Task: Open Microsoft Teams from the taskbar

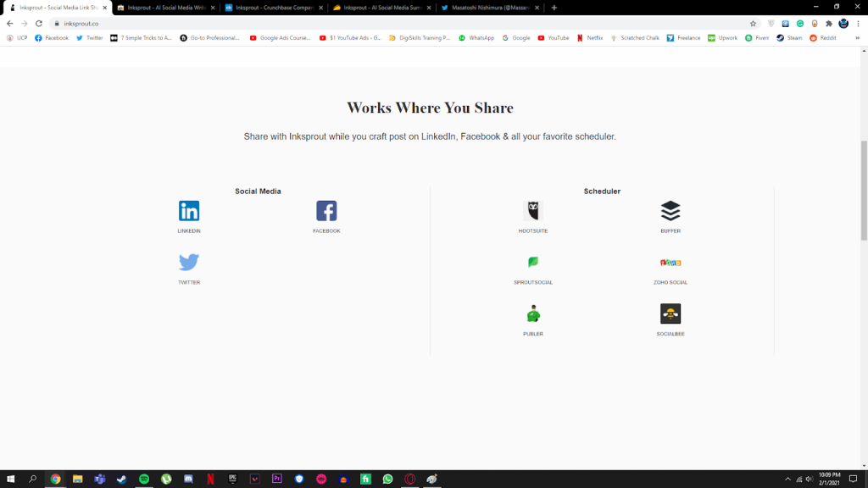Action: coord(100,480)
